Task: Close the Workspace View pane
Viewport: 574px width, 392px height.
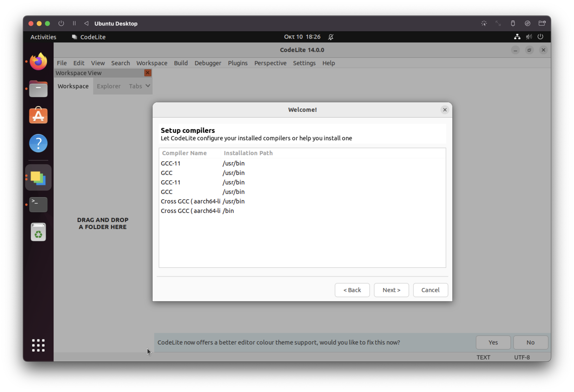Action: point(148,73)
